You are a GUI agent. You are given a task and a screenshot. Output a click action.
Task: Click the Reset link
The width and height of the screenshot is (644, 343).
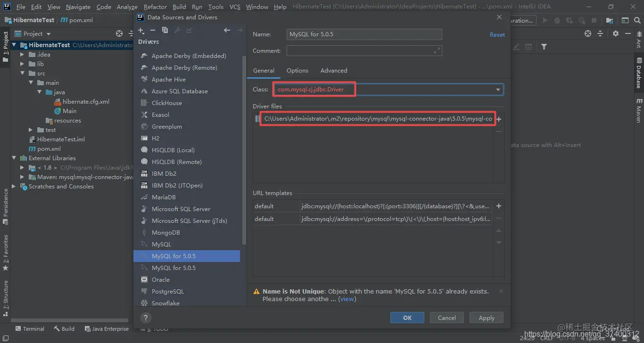coord(497,35)
